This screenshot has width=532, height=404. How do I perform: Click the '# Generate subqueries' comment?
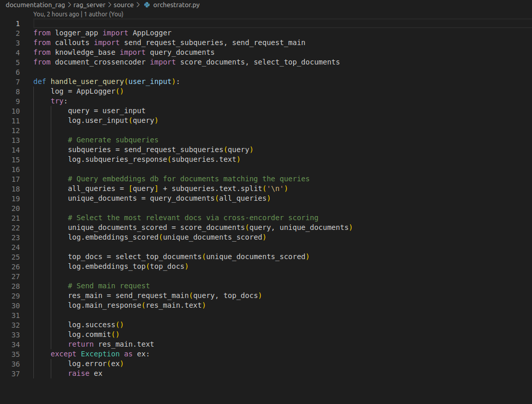pos(112,139)
